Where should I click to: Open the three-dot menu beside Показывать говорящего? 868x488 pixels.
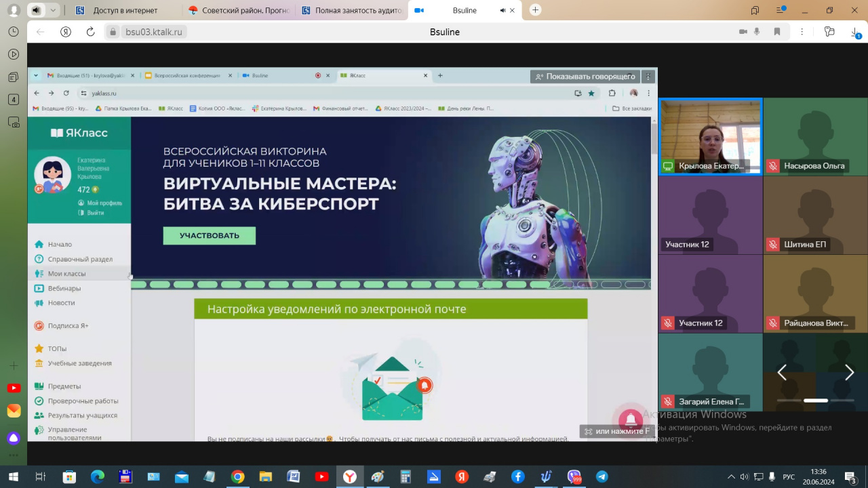click(648, 77)
